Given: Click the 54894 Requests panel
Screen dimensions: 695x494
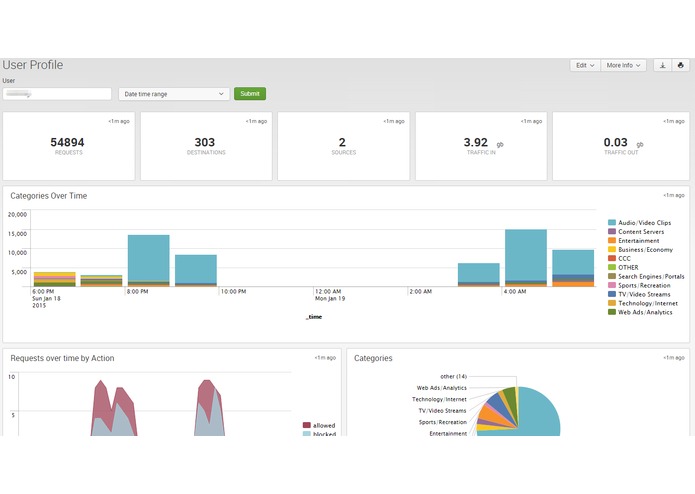Looking at the screenshot, I should coord(69,146).
